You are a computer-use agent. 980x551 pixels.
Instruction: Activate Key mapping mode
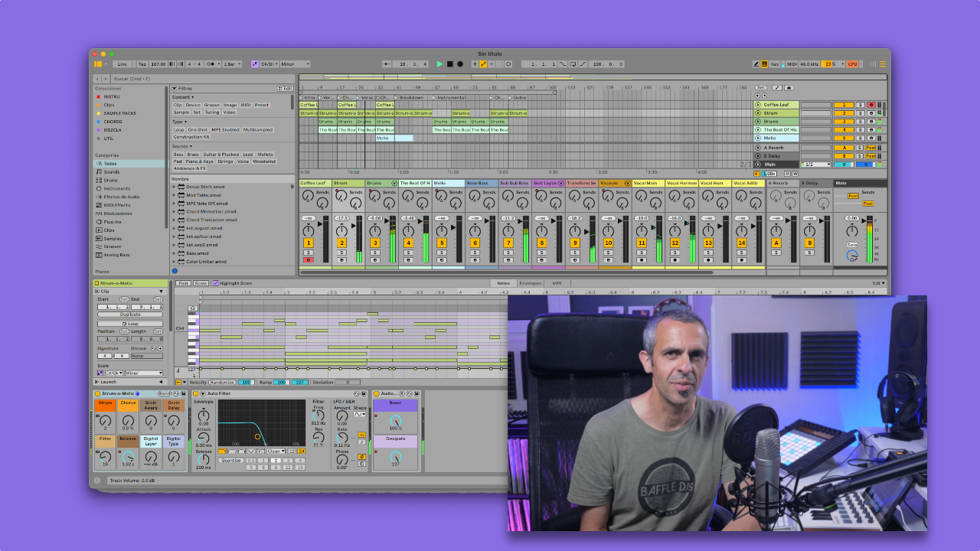click(x=775, y=64)
